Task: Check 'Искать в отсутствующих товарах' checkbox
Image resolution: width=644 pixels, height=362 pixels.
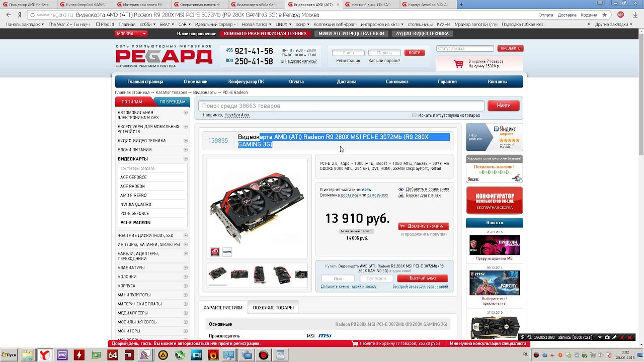Action: pos(414,115)
